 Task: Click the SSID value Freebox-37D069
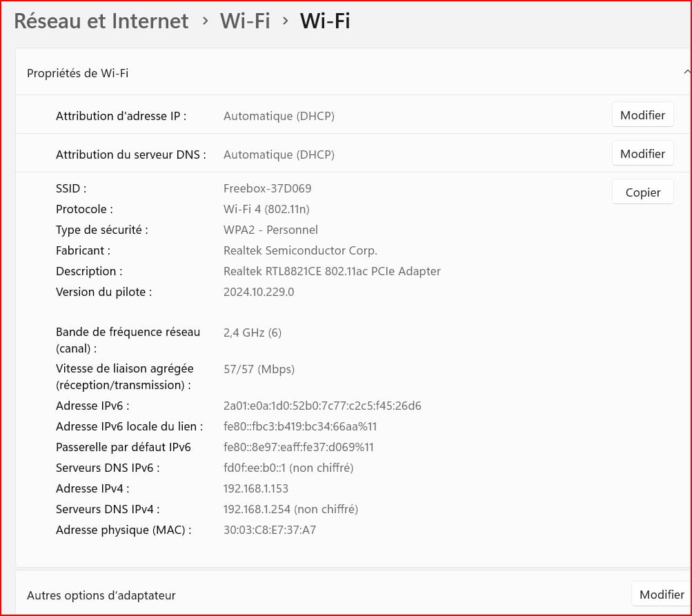[x=267, y=188]
